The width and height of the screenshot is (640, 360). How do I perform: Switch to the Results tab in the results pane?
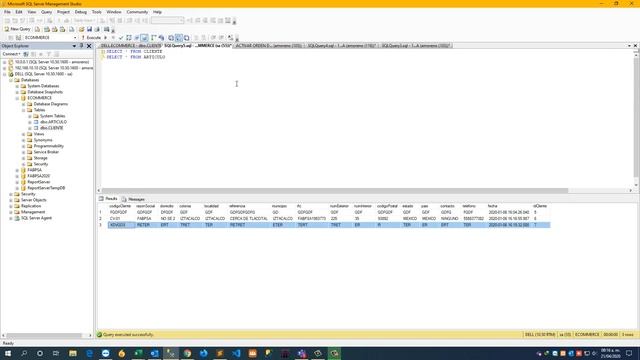(109, 199)
